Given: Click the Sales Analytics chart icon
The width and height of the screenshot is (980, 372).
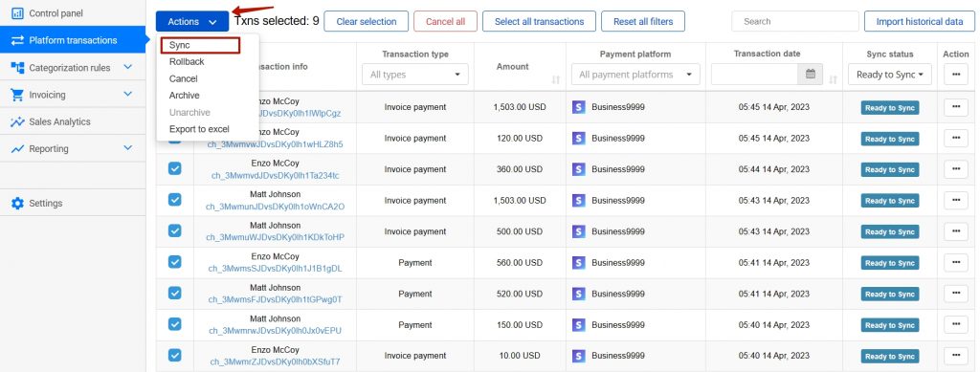Looking at the screenshot, I should coord(17,121).
